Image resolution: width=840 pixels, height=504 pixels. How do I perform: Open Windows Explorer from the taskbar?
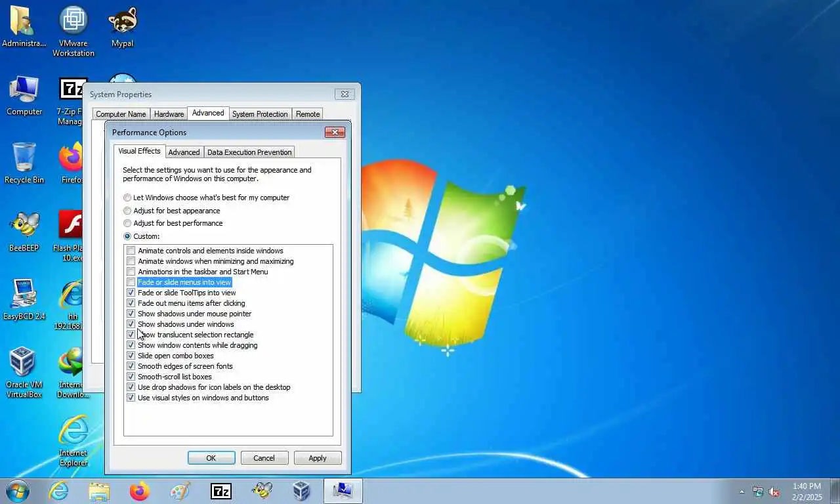(x=99, y=491)
